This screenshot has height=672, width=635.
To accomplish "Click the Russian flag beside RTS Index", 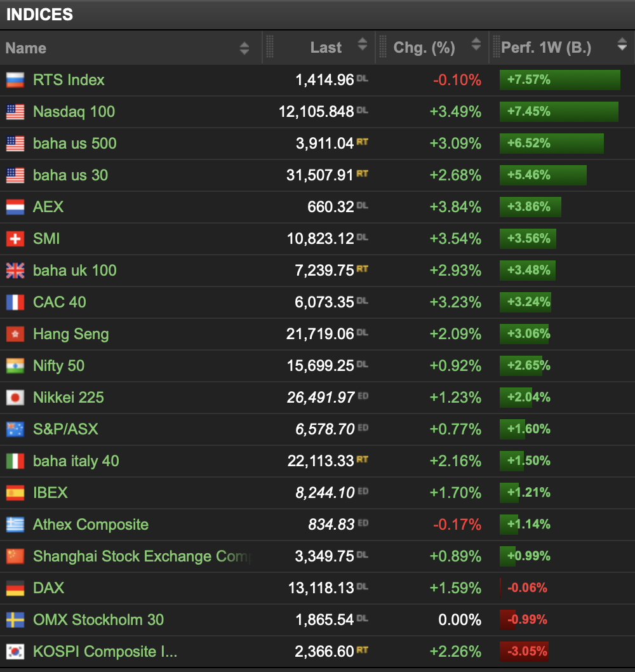I will click(x=15, y=80).
